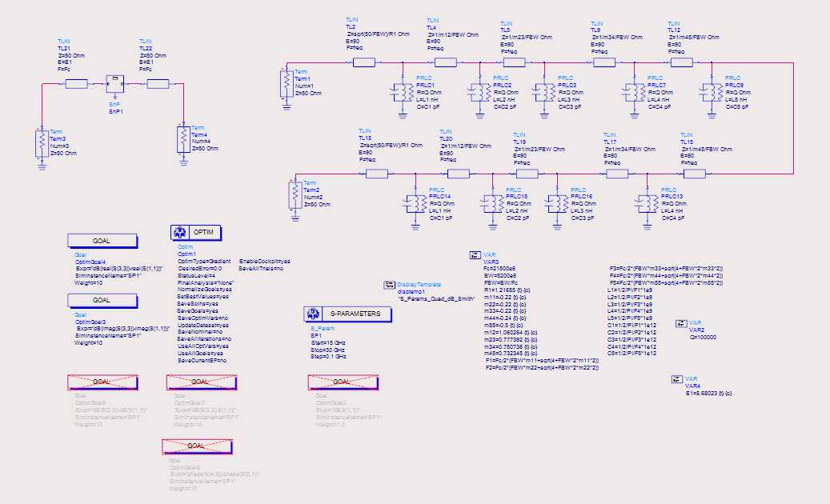830x504 pixels.
Task: Click the VAR3 variable equation icon
Action: [474, 255]
